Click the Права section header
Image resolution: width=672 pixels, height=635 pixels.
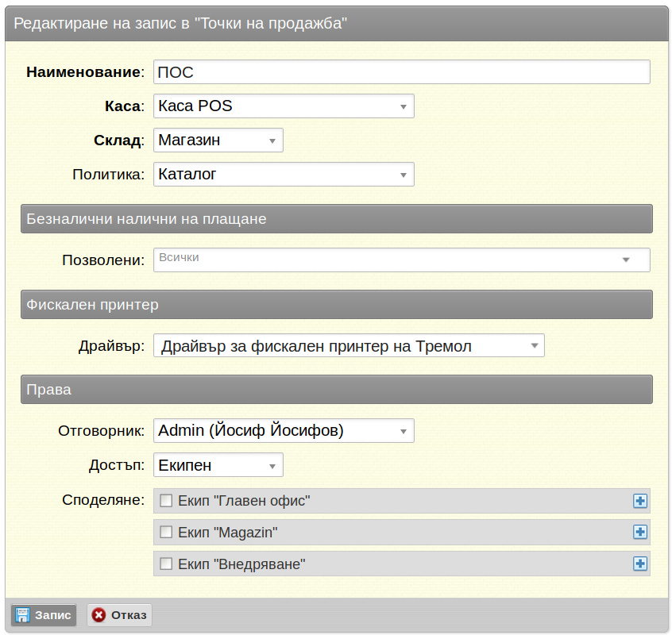337,390
